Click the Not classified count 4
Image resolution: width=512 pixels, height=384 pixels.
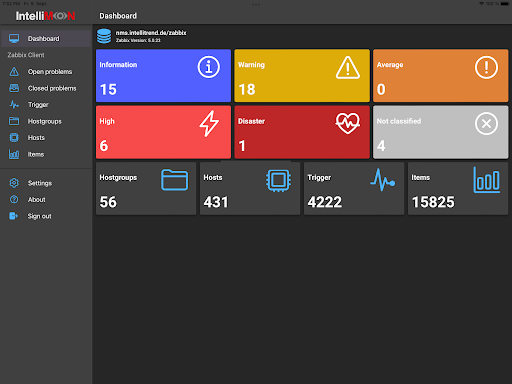click(381, 146)
